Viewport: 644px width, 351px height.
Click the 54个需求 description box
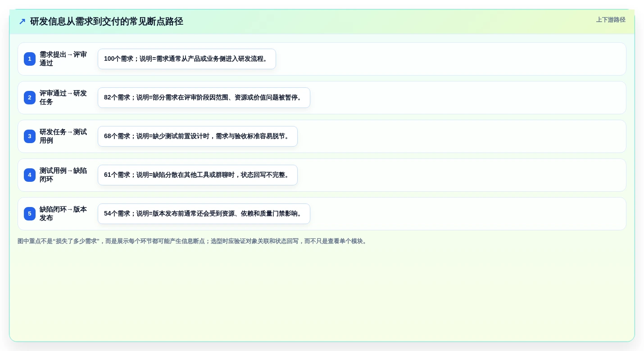point(204,214)
